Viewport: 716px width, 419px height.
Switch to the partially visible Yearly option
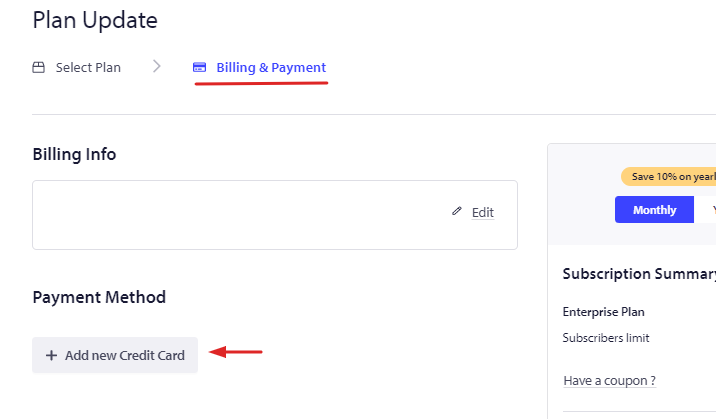pyautogui.click(x=706, y=210)
